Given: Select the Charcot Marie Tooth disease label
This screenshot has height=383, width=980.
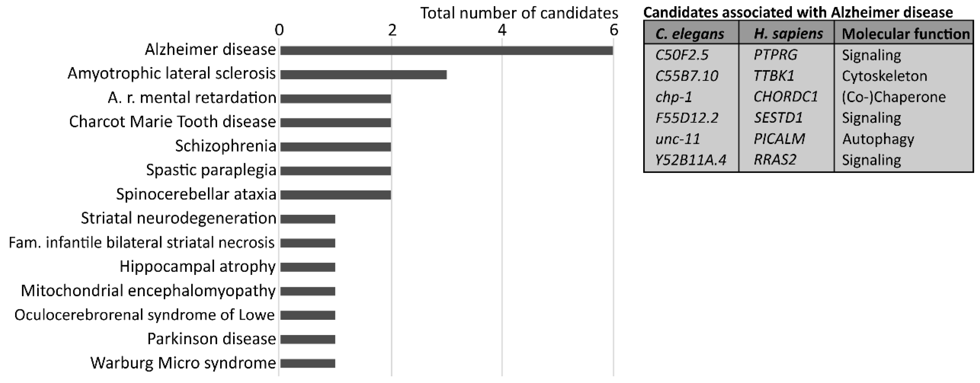Looking at the screenshot, I should [x=172, y=122].
